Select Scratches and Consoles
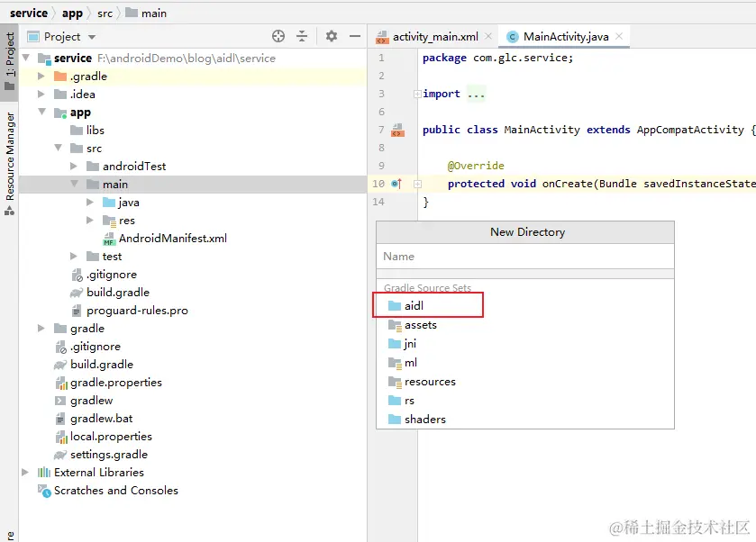Screen dimensions: 756x542 point(115,491)
